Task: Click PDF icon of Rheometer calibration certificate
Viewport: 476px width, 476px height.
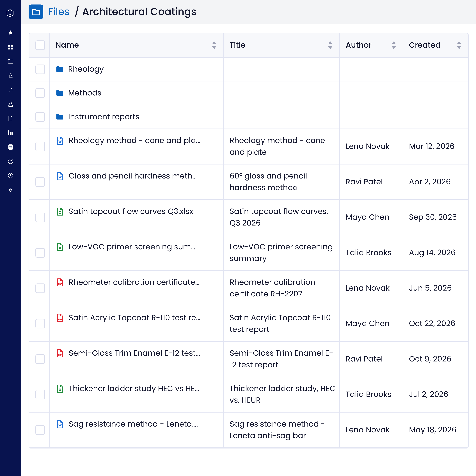Action: (60, 282)
